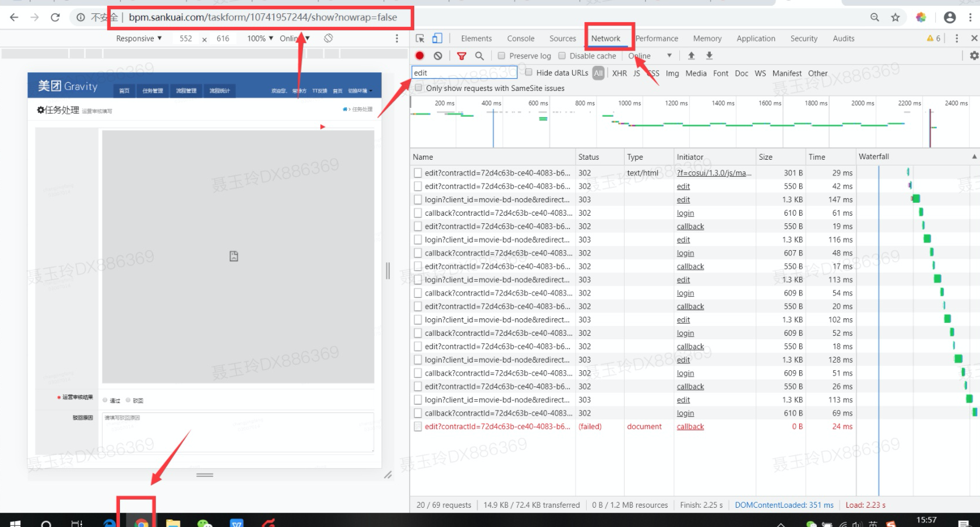The width and height of the screenshot is (980, 527).
Task: Click the rotate device icon in the device toolbar
Action: click(329, 38)
